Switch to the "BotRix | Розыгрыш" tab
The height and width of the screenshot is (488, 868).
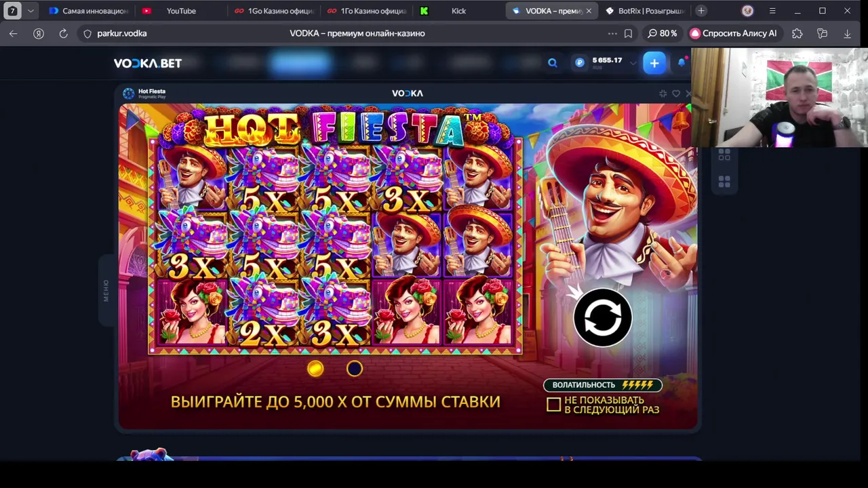coord(644,11)
